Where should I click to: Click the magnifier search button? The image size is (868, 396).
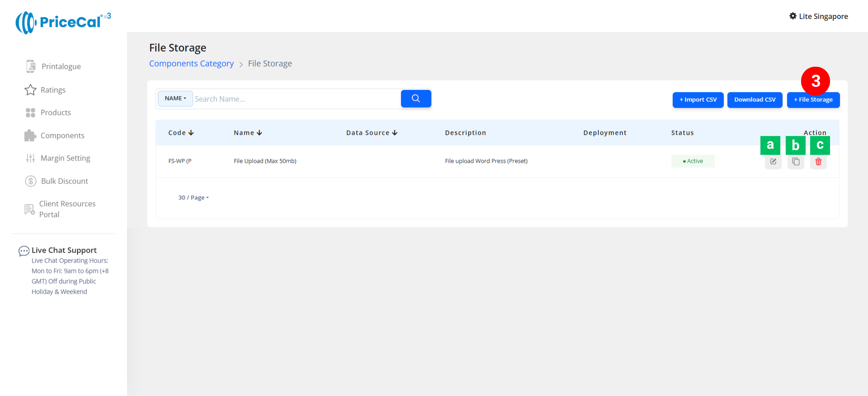pyautogui.click(x=416, y=99)
